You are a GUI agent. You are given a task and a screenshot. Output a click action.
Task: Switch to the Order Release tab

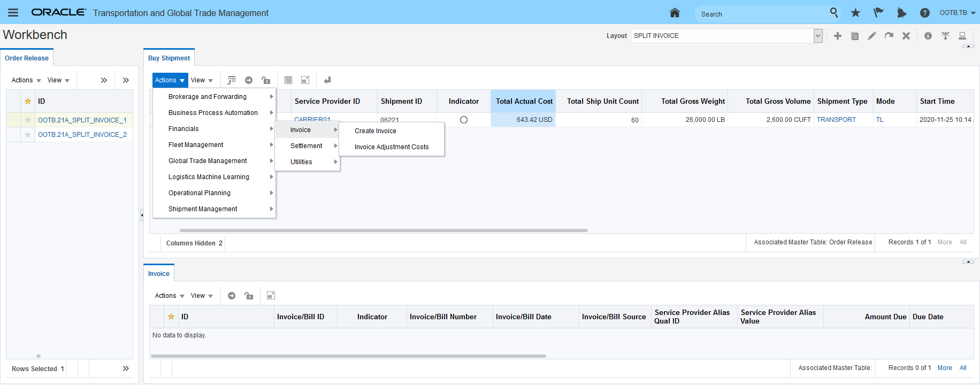27,58
